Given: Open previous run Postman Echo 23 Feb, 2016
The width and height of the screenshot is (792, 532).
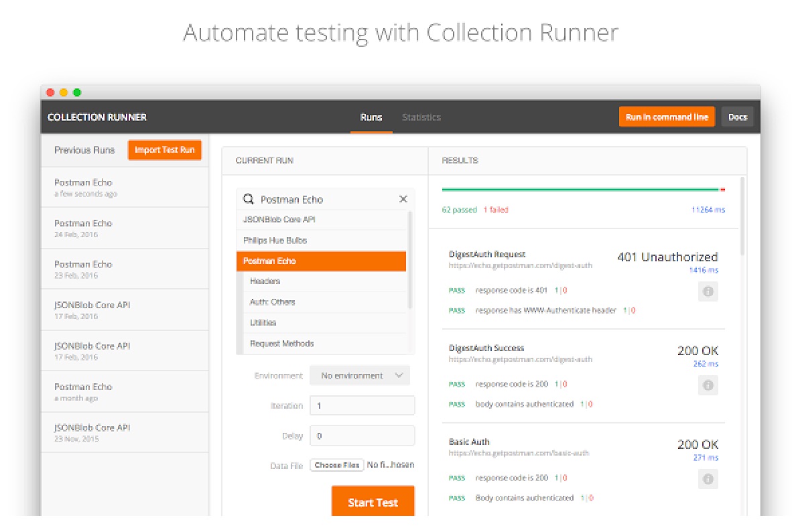Looking at the screenshot, I should [125, 269].
